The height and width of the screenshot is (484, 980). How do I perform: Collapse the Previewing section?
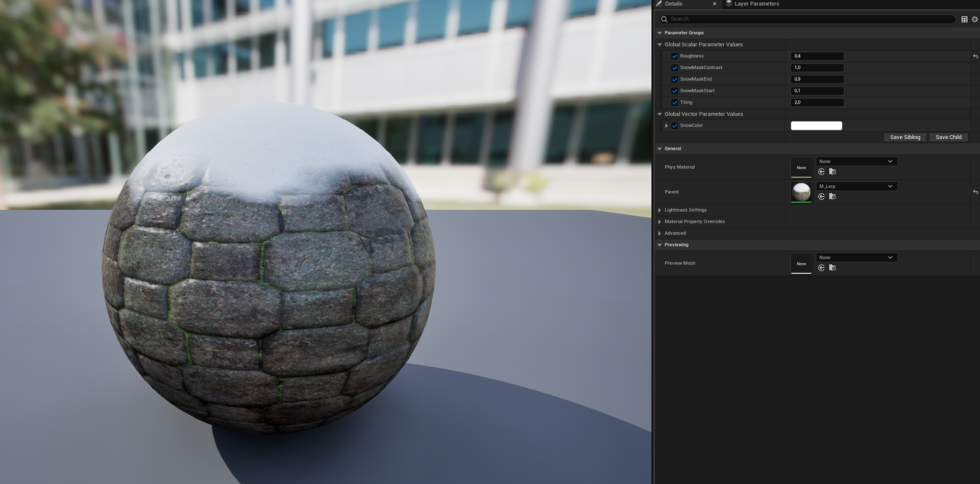coord(659,245)
